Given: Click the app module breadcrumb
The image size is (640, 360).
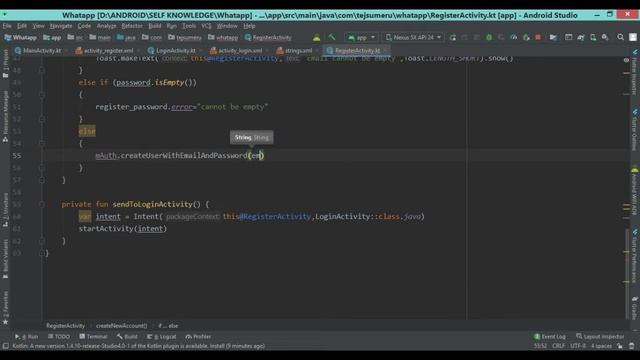Looking at the screenshot, I should point(52,38).
